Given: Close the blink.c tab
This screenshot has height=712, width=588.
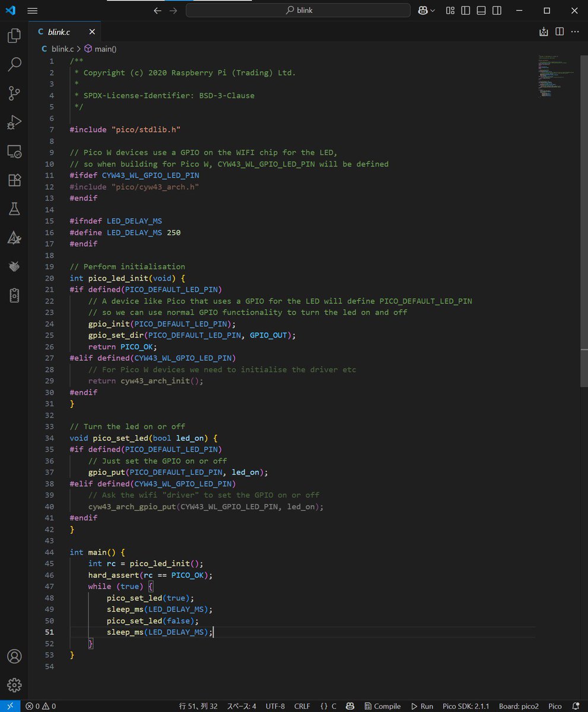Looking at the screenshot, I should pos(92,32).
